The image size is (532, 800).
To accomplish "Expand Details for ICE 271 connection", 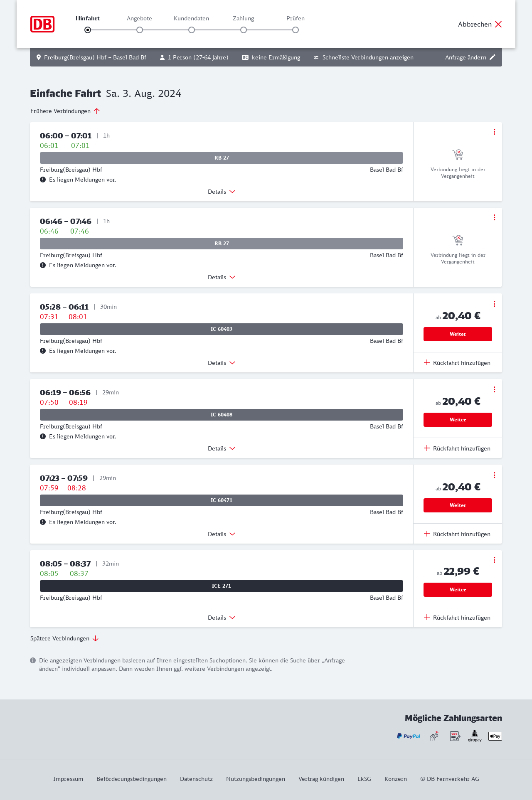I will pyautogui.click(x=222, y=618).
